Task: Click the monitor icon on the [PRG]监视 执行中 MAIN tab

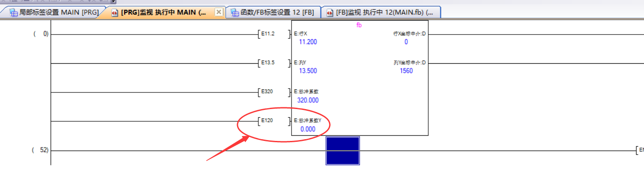Action: (x=115, y=13)
